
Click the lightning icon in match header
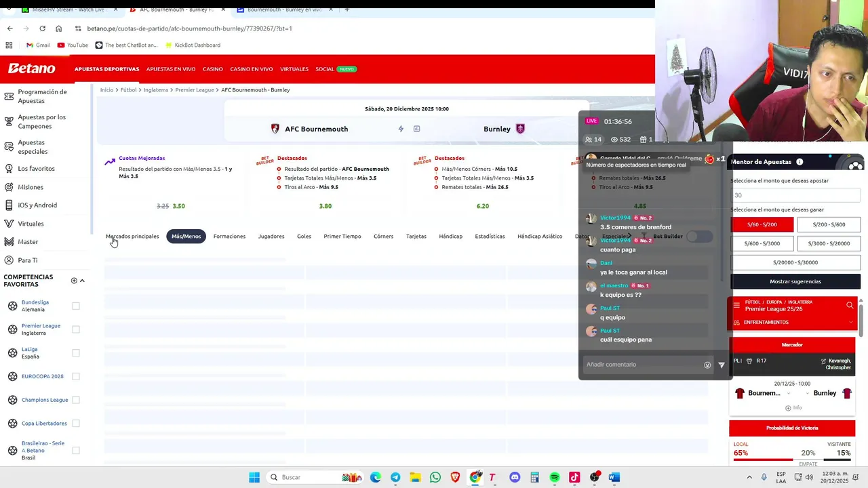[x=401, y=129]
